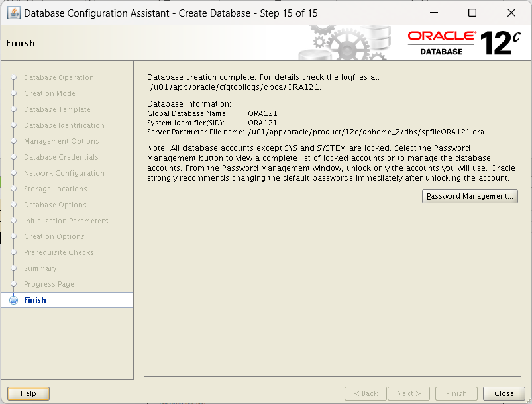Click the System Identifier(SID) value ORA121
Viewport: 532px width, 404px height.
tap(262, 123)
